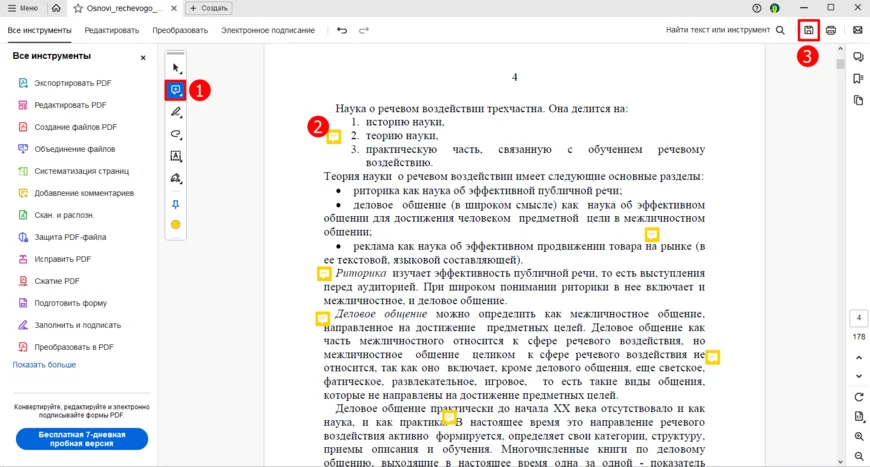This screenshot has height=467, width=870.
Task: Open sticky note beside 'Риторика'
Action: 324,273
